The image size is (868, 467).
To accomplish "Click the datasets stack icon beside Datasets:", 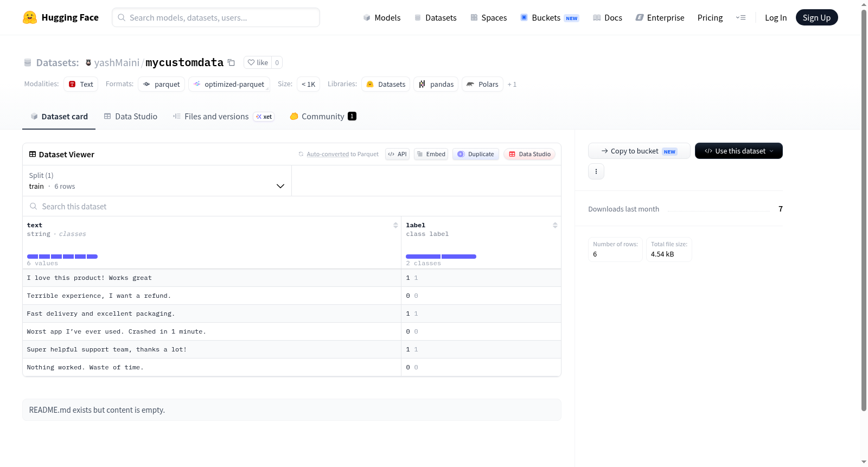I will (28, 62).
